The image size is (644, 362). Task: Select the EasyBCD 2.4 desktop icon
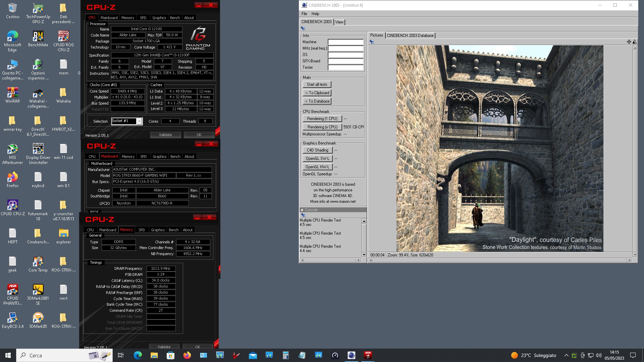[12, 320]
